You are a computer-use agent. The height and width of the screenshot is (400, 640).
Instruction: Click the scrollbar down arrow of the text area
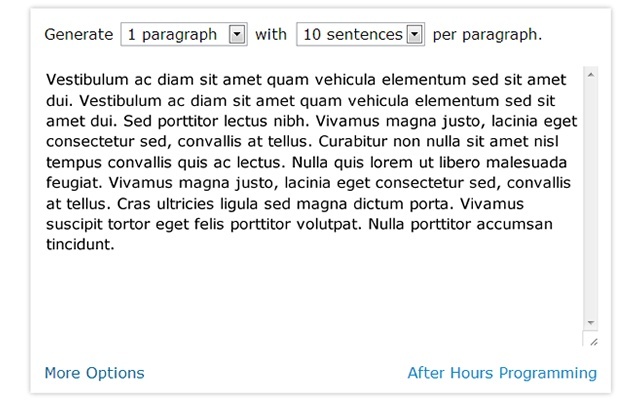(591, 323)
